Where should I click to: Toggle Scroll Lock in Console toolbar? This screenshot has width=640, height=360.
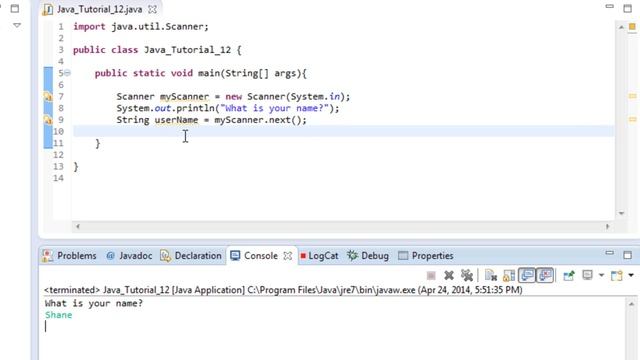coord(509,276)
